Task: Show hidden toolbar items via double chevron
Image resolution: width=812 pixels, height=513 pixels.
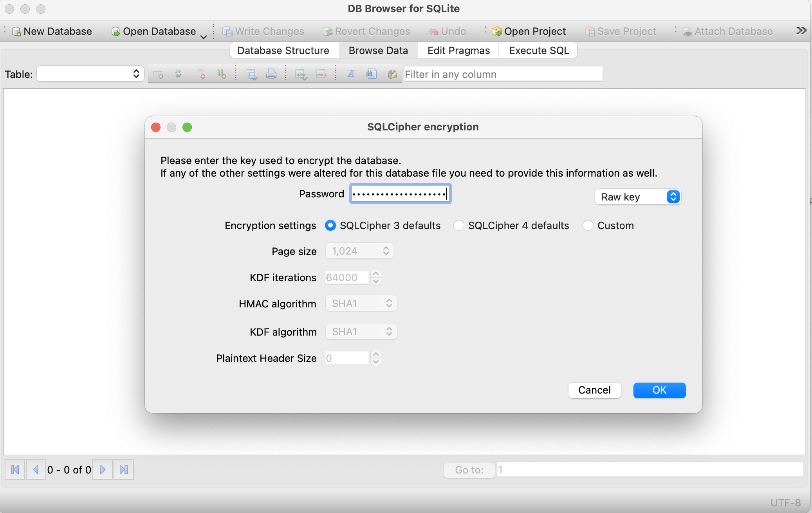Action: [801, 31]
